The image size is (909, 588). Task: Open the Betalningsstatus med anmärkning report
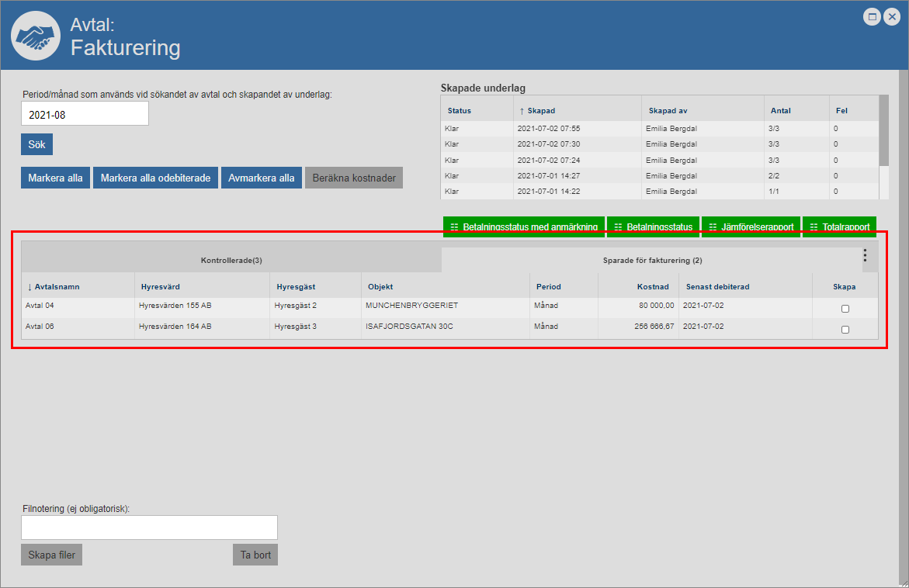tap(524, 227)
